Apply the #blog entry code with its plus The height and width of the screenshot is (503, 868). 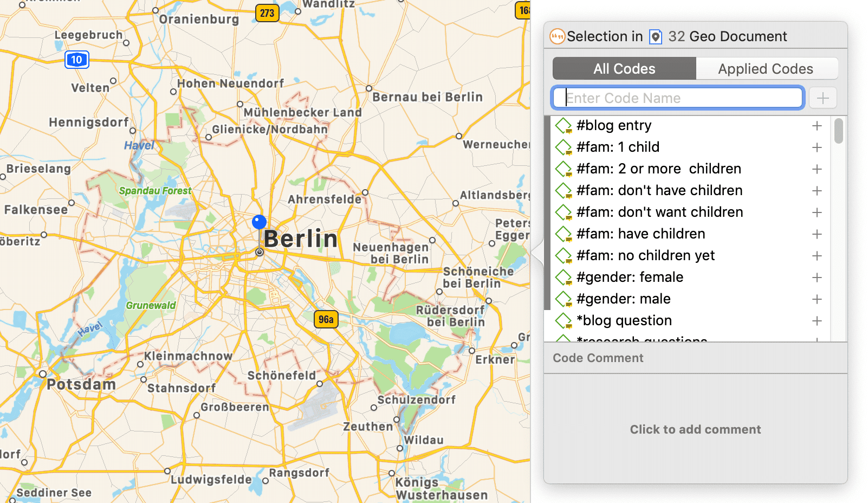click(x=817, y=126)
